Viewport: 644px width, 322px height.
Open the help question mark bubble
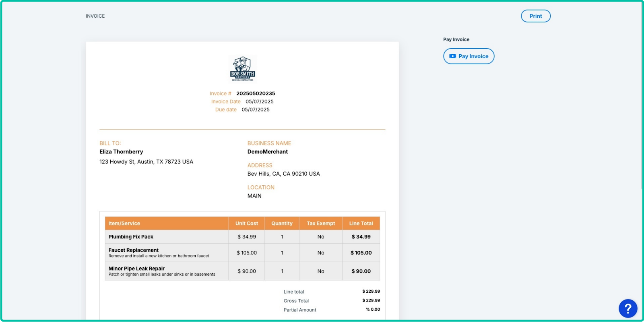tap(627, 309)
